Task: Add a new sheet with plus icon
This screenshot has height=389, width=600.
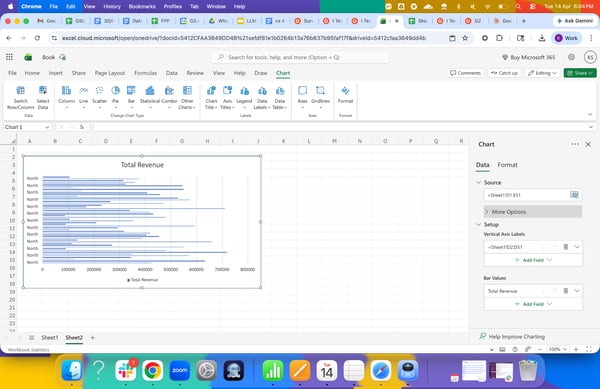Action: click(x=93, y=338)
